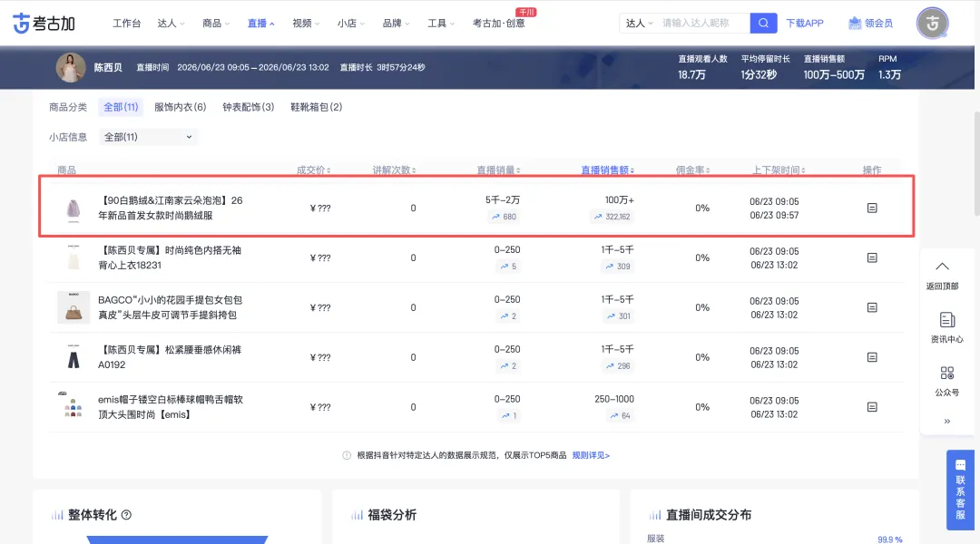980x544 pixels.
Task: Click 鹅绒服 product thumbnail
Action: 73,208
